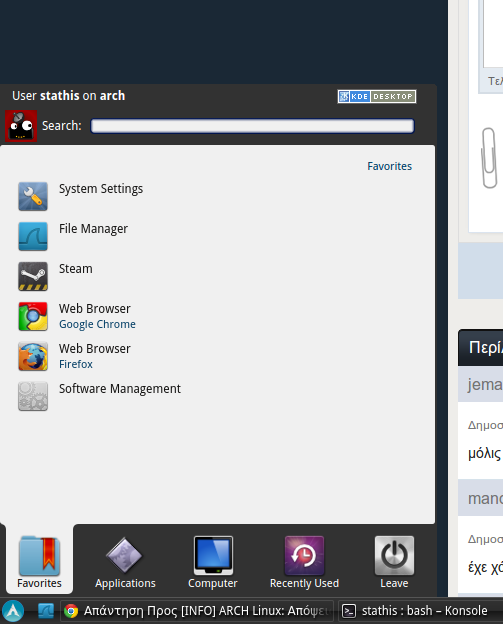Select the Chrome window in taskbar
This screenshot has width=503, height=624.
[x=197, y=611]
